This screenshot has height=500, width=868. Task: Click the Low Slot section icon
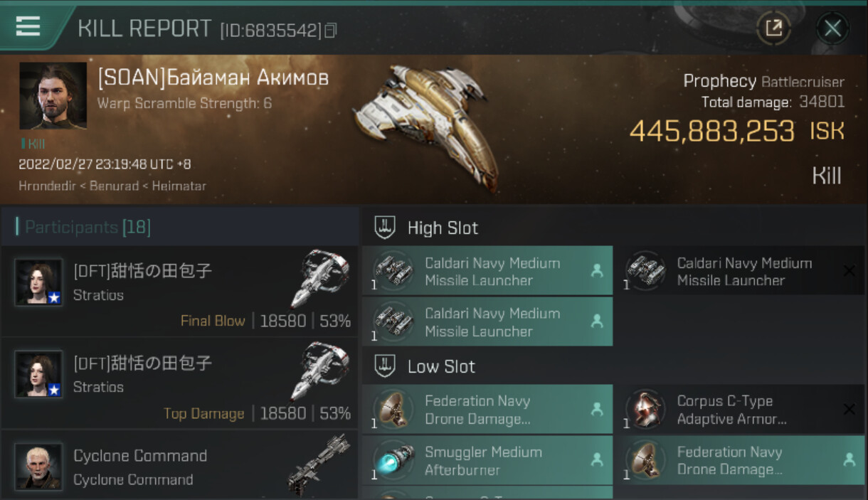[x=385, y=366]
